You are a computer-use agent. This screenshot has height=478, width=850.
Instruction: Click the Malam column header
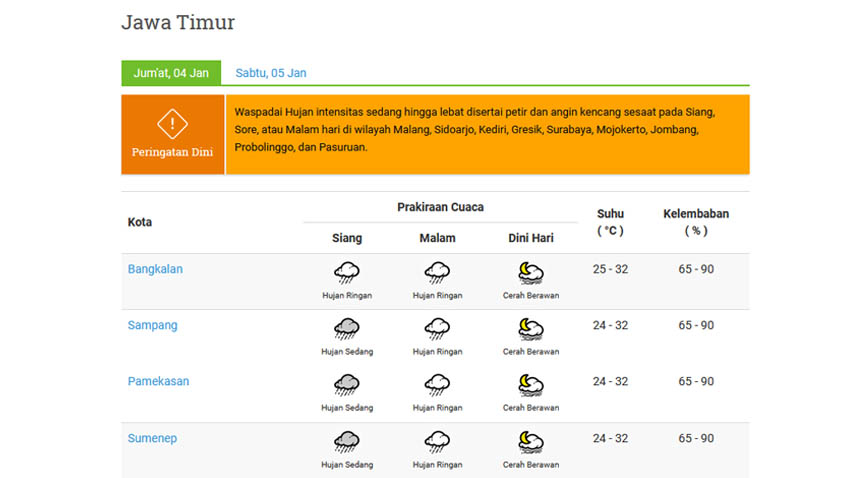[437, 238]
